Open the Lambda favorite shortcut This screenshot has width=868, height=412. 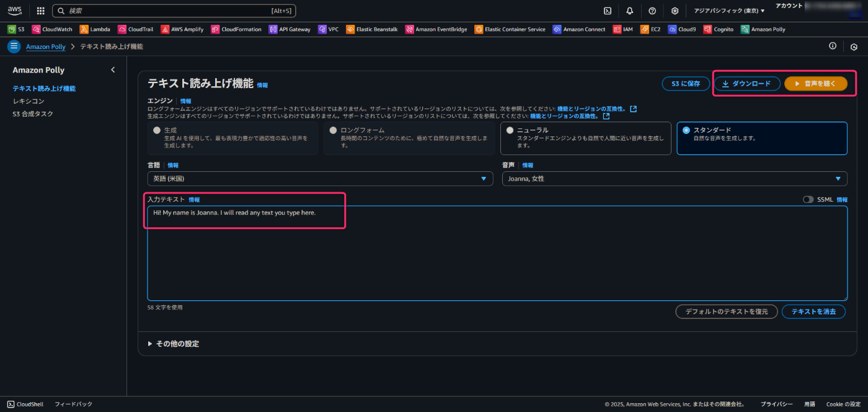click(x=95, y=29)
